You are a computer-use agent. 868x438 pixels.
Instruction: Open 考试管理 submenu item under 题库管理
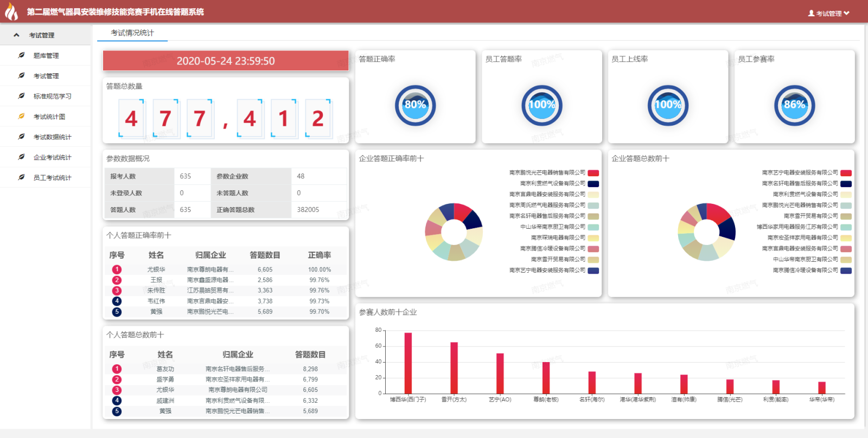[46, 76]
